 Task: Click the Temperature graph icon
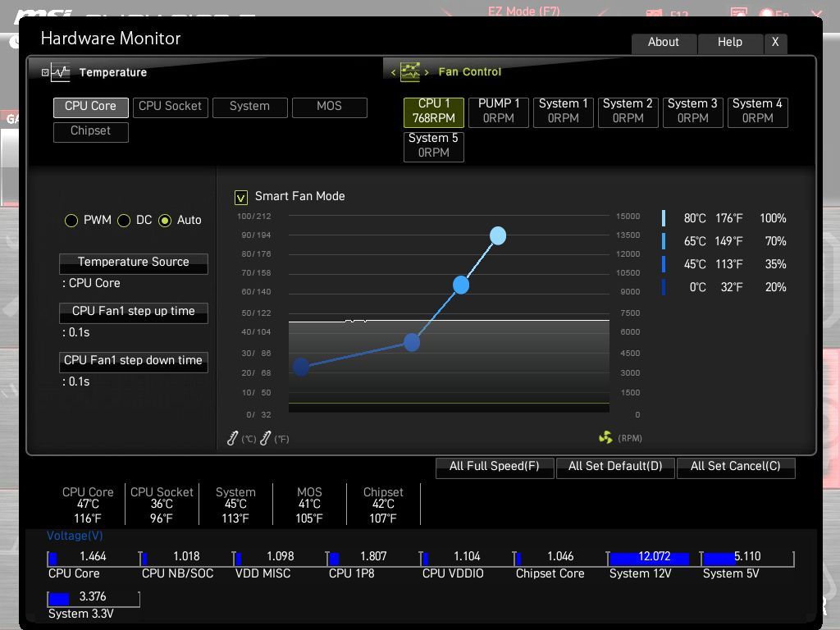click(x=60, y=72)
